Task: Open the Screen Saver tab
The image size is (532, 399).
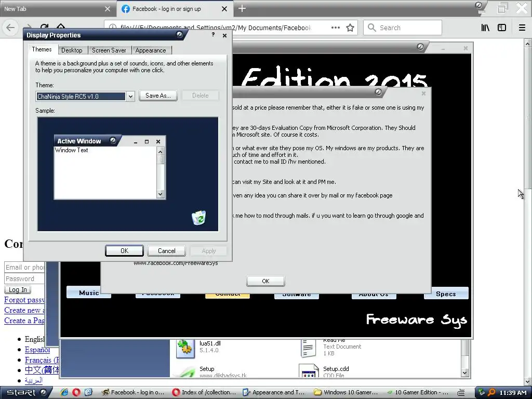Action: click(x=109, y=50)
